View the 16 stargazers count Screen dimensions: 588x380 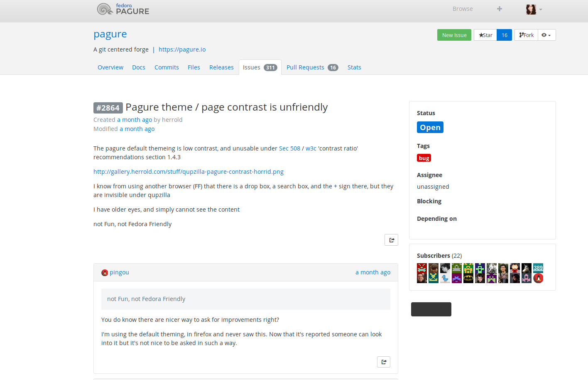505,35
